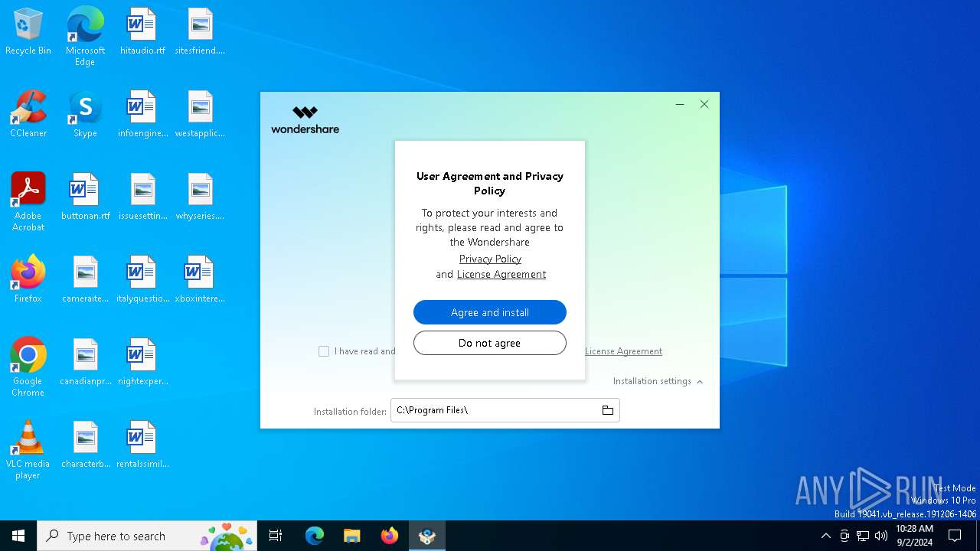
Task: Open File Explorer from taskbar
Action: 351,536
